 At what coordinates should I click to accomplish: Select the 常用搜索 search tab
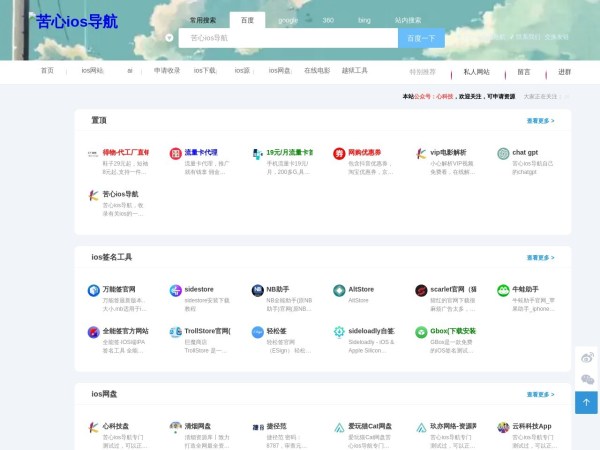point(203,20)
